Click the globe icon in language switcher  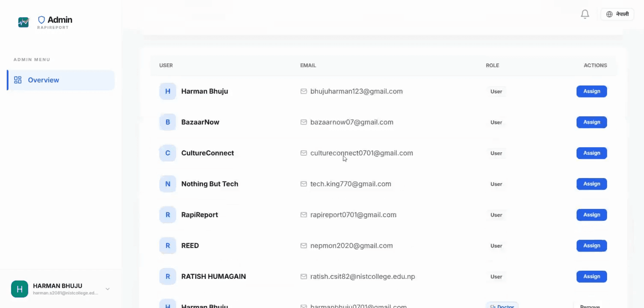pos(609,14)
